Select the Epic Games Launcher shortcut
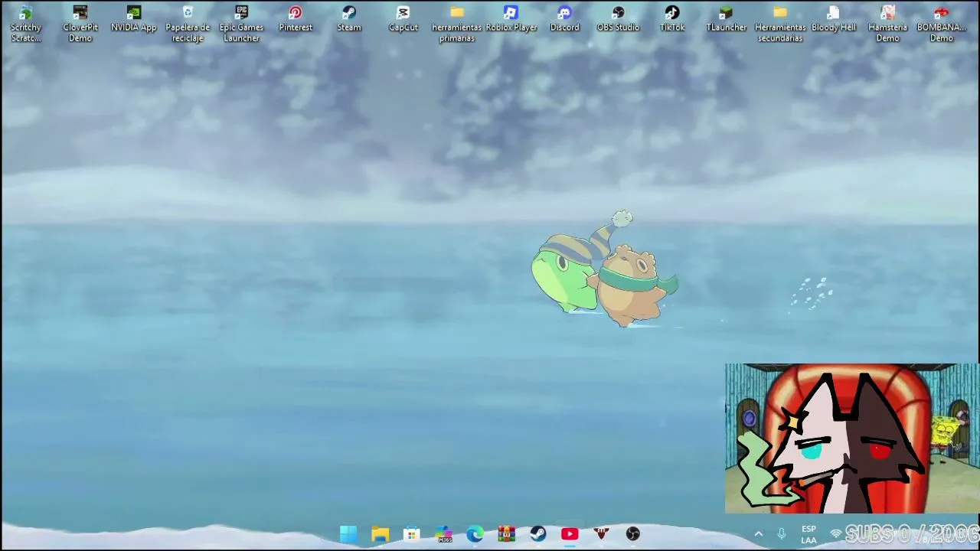 (241, 24)
